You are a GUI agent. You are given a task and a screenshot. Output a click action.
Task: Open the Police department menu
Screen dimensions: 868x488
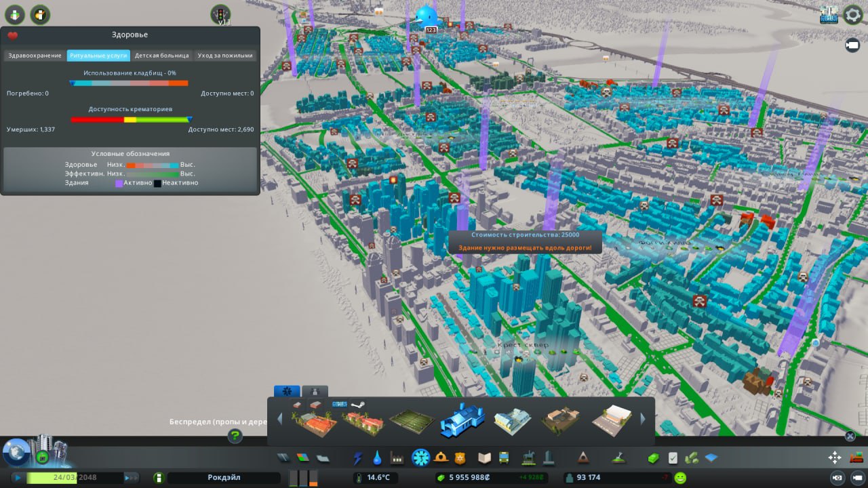click(460, 458)
